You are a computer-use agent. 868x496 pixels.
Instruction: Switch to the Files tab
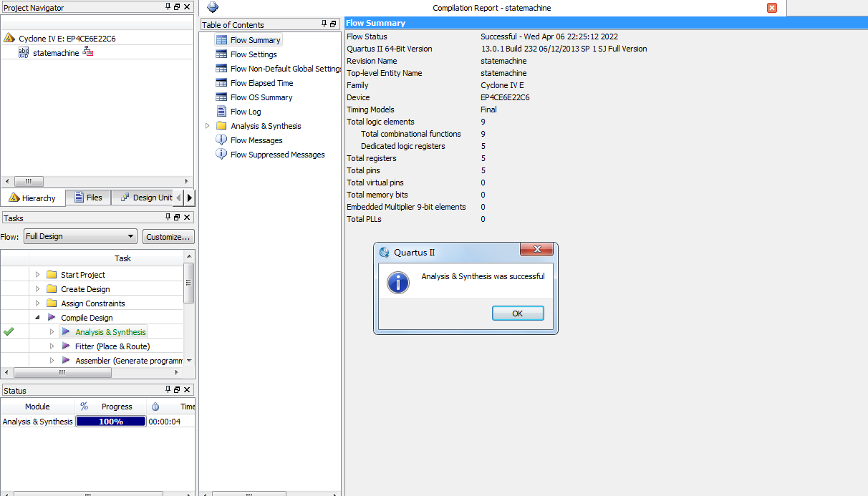pos(89,198)
